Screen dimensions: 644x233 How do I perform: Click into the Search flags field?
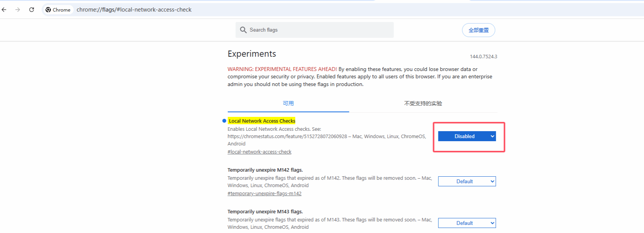[x=316, y=30]
